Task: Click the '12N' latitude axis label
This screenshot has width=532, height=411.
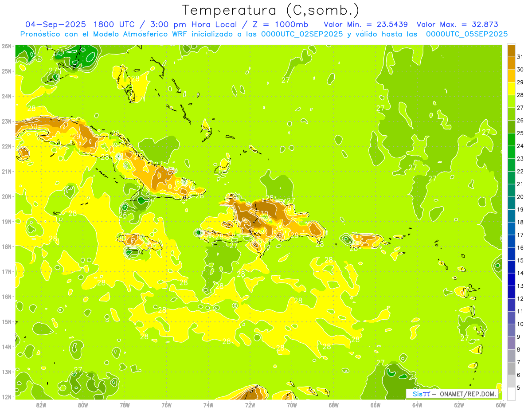Action: (x=7, y=397)
